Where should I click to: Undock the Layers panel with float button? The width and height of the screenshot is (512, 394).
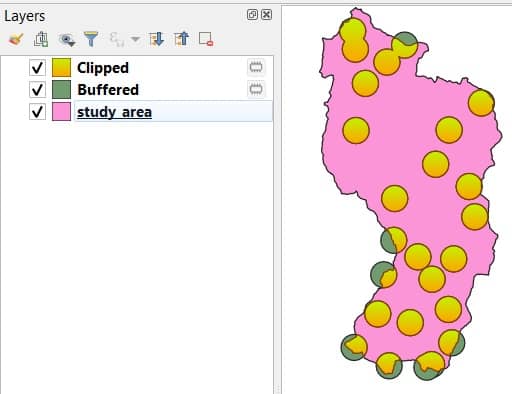coord(252,15)
